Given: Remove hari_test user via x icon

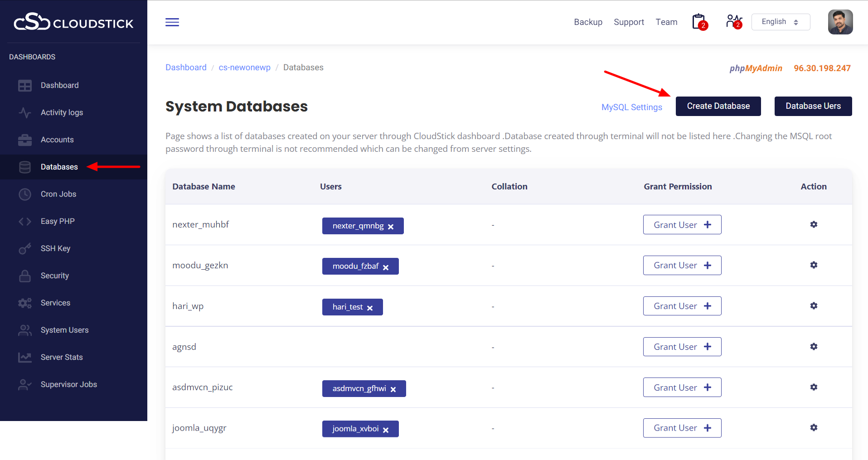Looking at the screenshot, I should pyautogui.click(x=370, y=308).
